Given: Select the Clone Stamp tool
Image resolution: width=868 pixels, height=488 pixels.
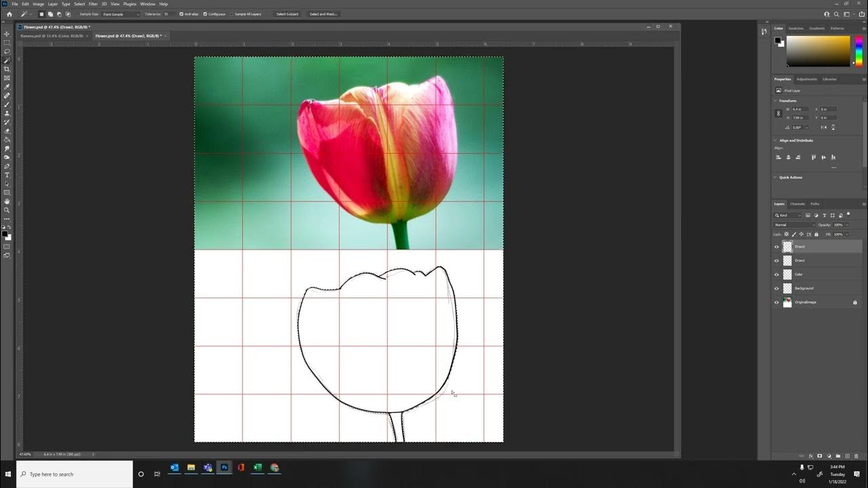Looking at the screenshot, I should click(7, 113).
